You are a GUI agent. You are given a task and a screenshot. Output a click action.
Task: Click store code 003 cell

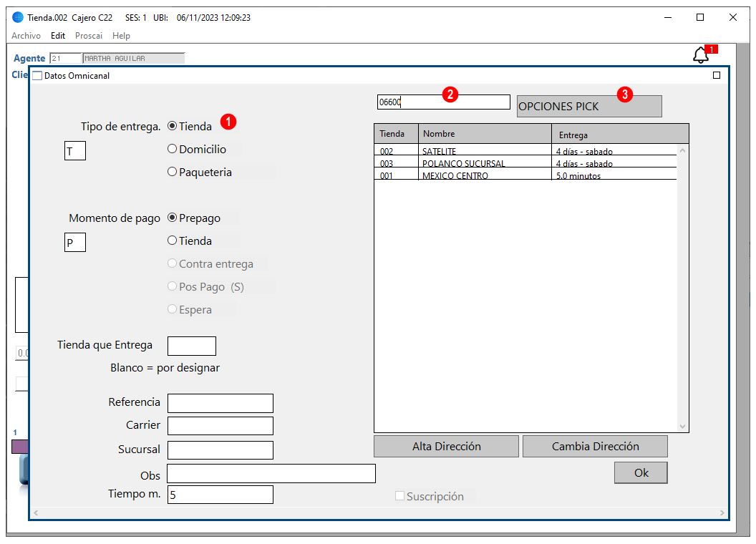(x=397, y=162)
